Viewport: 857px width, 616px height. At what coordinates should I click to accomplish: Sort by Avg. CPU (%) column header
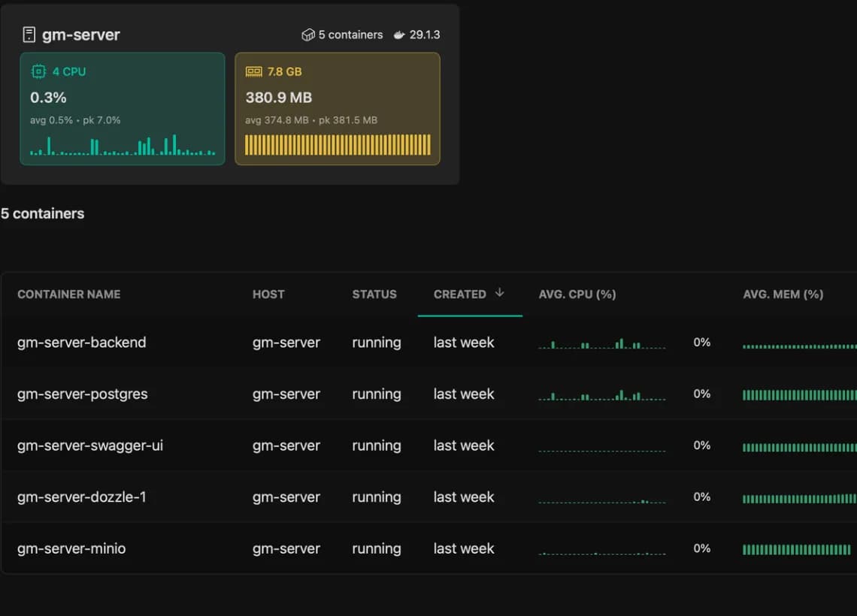(x=577, y=294)
